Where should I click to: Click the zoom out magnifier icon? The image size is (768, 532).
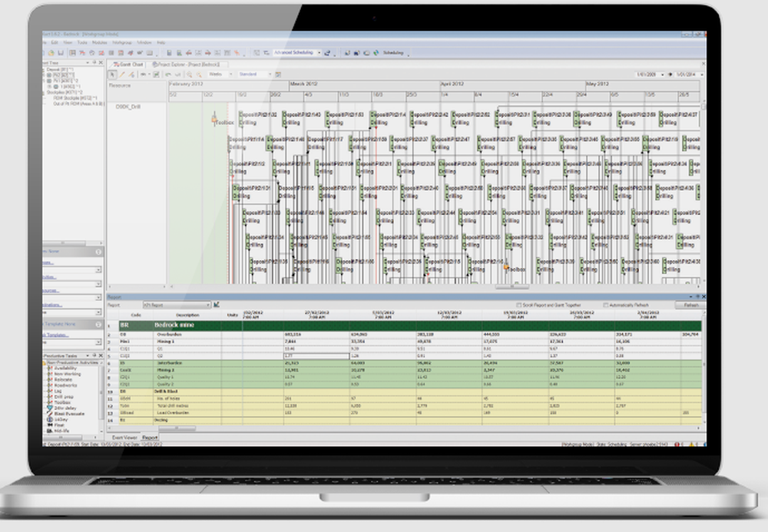199,74
